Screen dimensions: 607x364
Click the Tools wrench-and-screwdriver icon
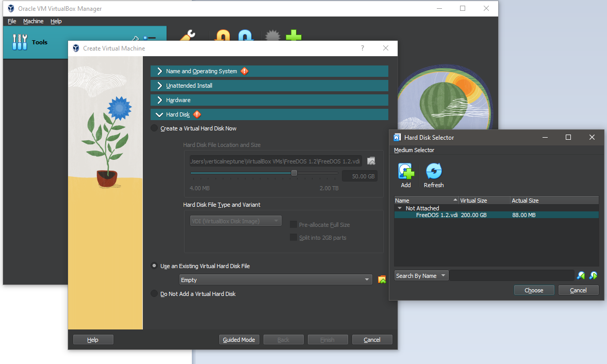(20, 42)
